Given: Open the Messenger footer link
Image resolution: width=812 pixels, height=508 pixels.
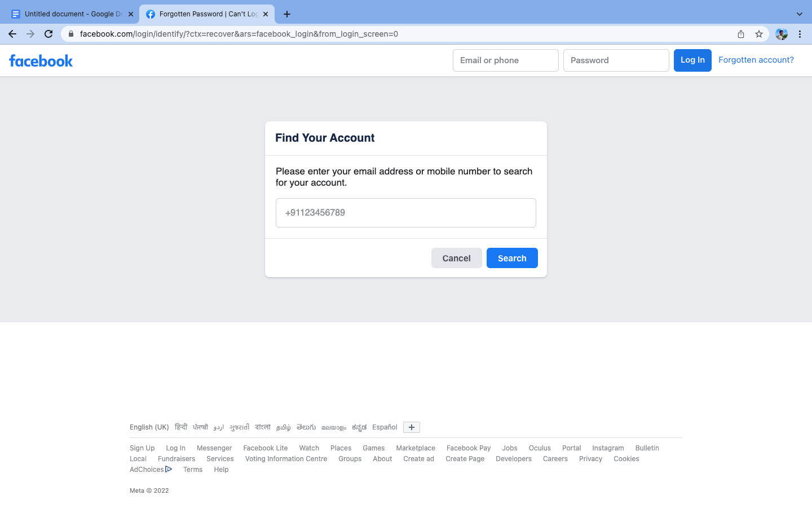Looking at the screenshot, I should (214, 448).
